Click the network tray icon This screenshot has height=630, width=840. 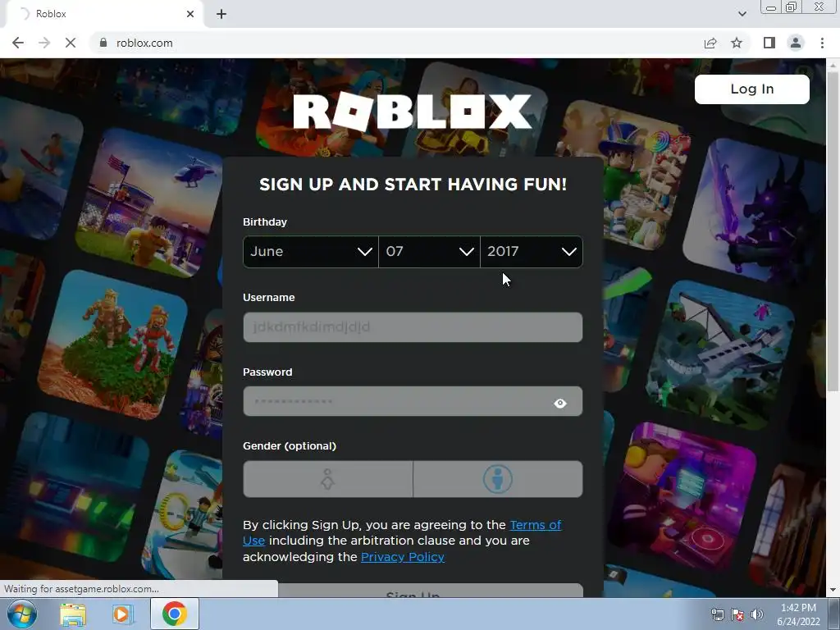point(717,614)
